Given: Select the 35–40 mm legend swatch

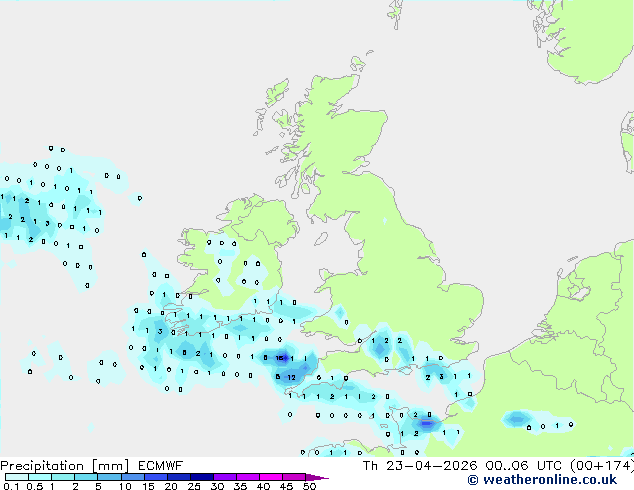Looking at the screenshot, I should coord(247,477).
